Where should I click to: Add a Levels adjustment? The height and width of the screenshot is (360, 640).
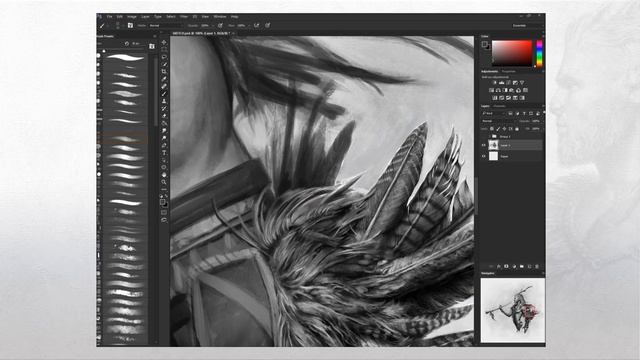[x=501, y=83]
